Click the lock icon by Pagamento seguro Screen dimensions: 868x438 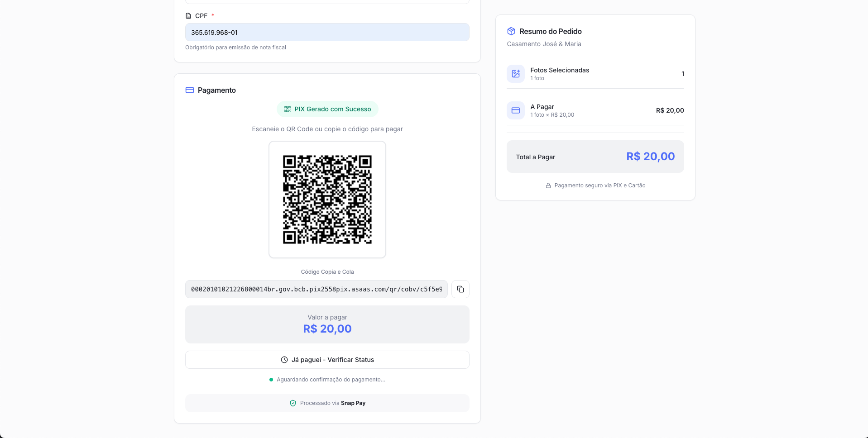pos(548,186)
